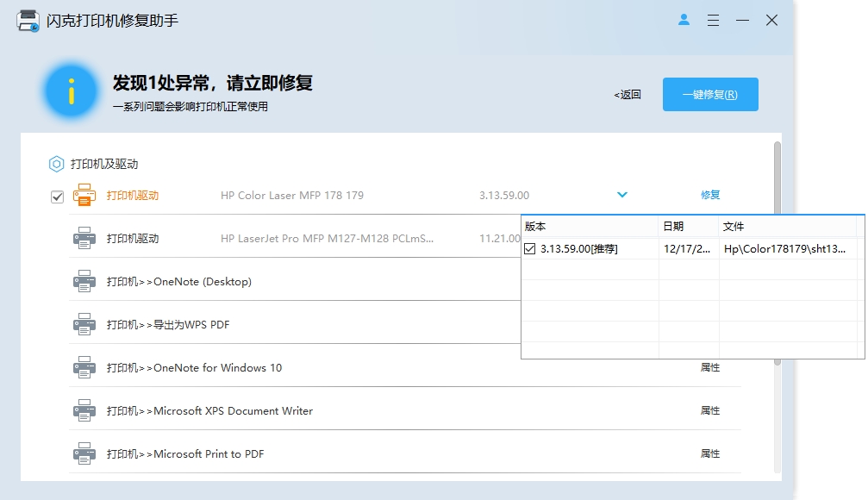
Task: Click 修复 link for HP Color Laser driver
Action: pyautogui.click(x=710, y=195)
